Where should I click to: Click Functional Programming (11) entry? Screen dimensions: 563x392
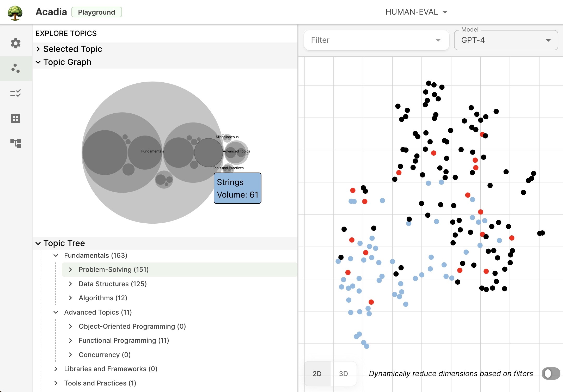coord(124,340)
